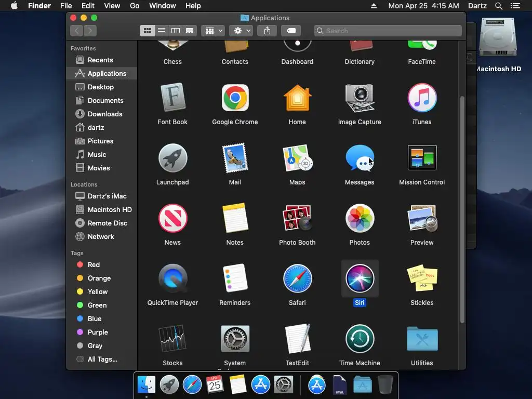Viewport: 532px width, 399px height.
Task: Filter by the Red tag
Action: [x=102, y=264]
